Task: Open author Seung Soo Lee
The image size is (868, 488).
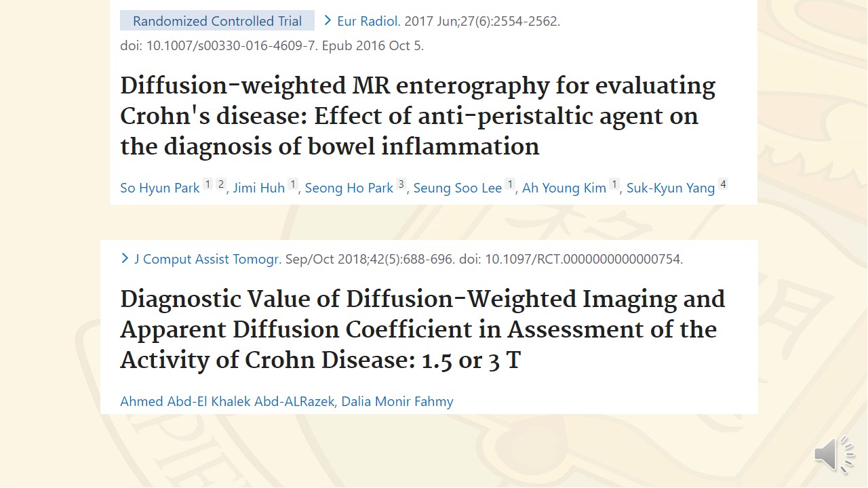Action: tap(458, 188)
